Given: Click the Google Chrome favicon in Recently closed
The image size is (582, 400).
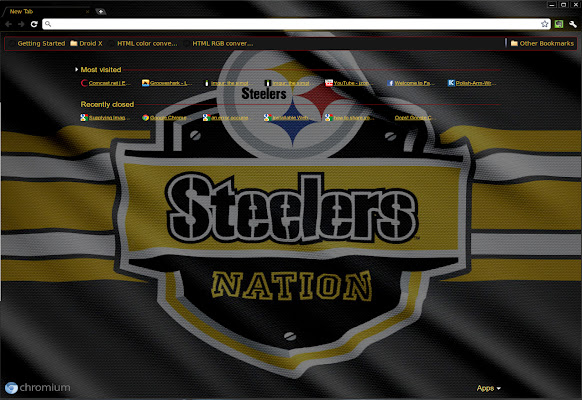Looking at the screenshot, I should click(146, 118).
